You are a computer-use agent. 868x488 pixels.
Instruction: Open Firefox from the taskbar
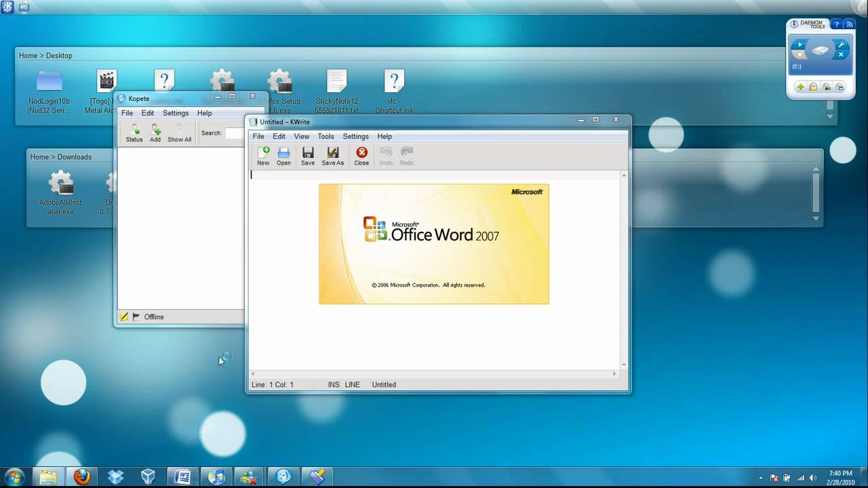click(82, 476)
